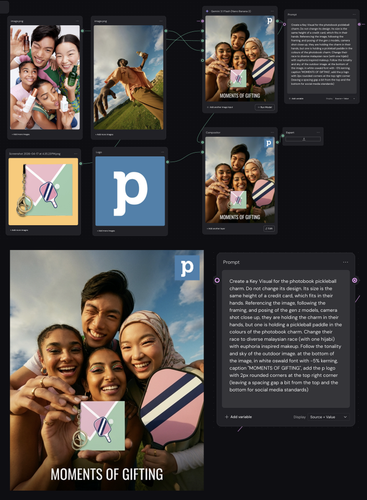The height and width of the screenshot is (500, 367).
Task: Open the Gemini model node options menu
Action: click(272, 11)
